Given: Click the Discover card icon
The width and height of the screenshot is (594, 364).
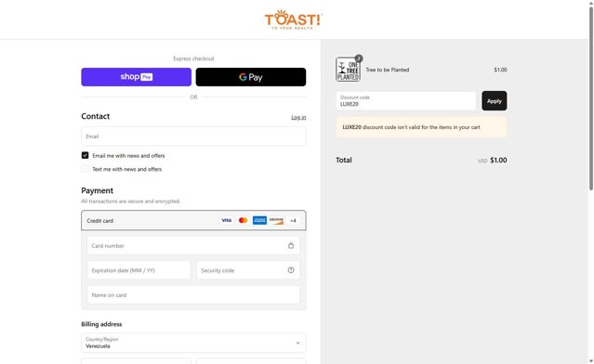Looking at the screenshot, I should (276, 220).
